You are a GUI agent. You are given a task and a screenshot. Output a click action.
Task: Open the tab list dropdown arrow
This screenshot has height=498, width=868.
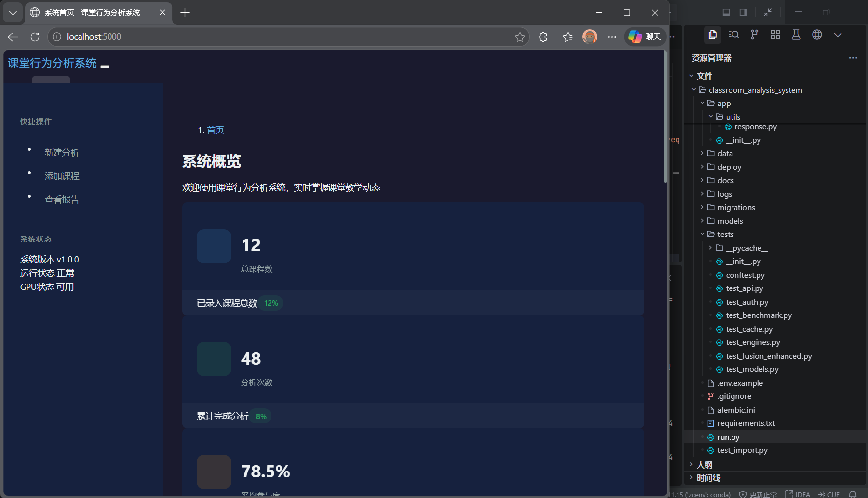[13, 13]
